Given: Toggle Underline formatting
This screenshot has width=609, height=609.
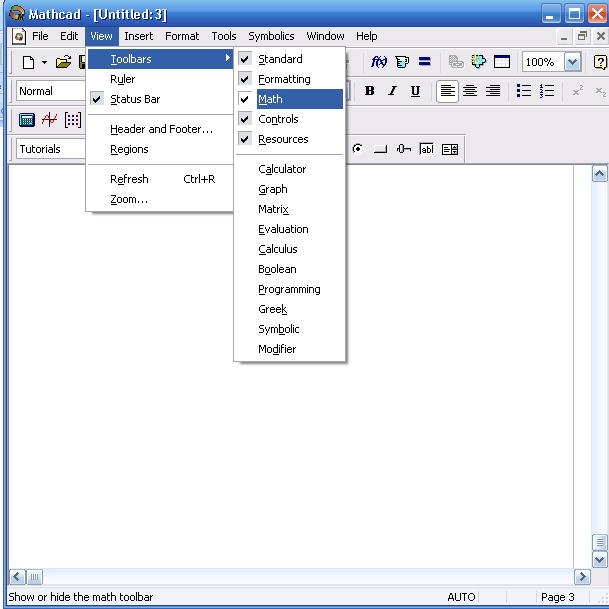Looking at the screenshot, I should point(415,91).
